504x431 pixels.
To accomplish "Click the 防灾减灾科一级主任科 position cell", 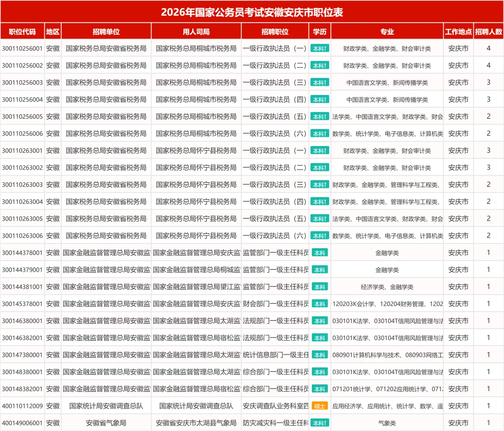I will [x=275, y=423].
